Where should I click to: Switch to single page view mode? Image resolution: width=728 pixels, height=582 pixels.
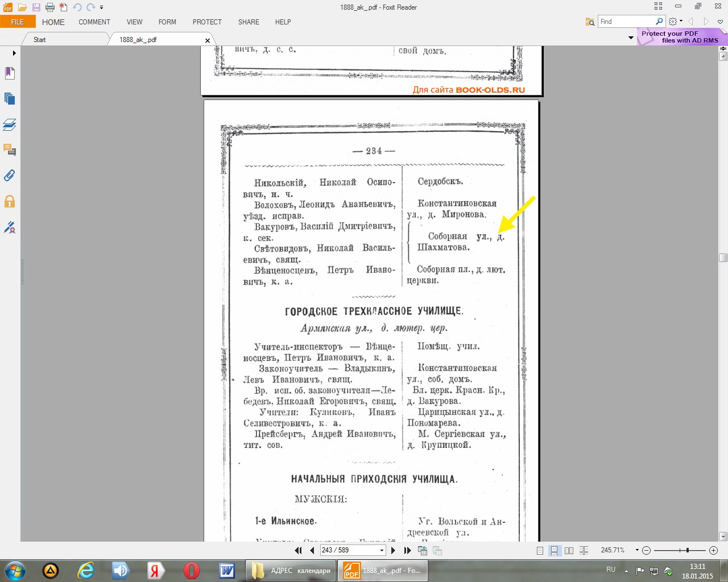(540, 550)
